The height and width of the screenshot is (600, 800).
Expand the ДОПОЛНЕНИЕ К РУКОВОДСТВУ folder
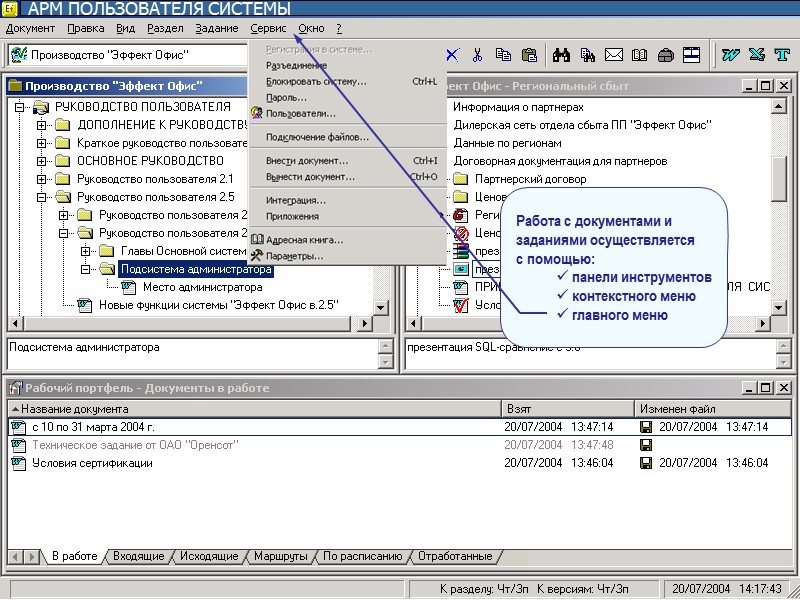[x=41, y=125]
